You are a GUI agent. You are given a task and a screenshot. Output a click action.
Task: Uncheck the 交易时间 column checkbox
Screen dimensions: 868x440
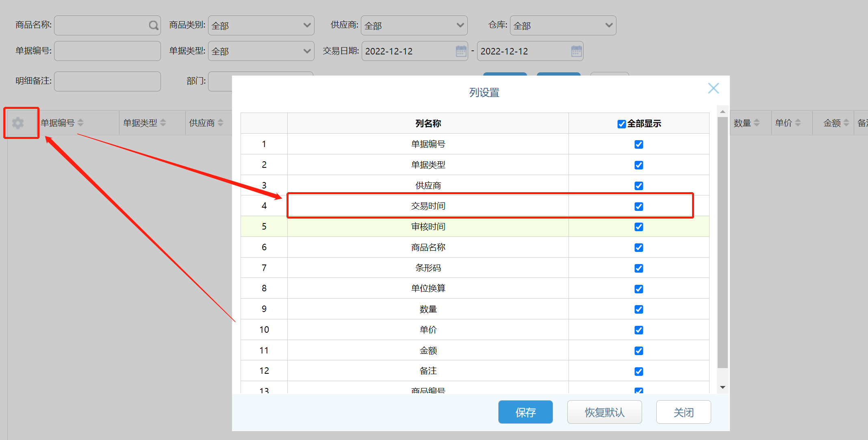coord(638,206)
